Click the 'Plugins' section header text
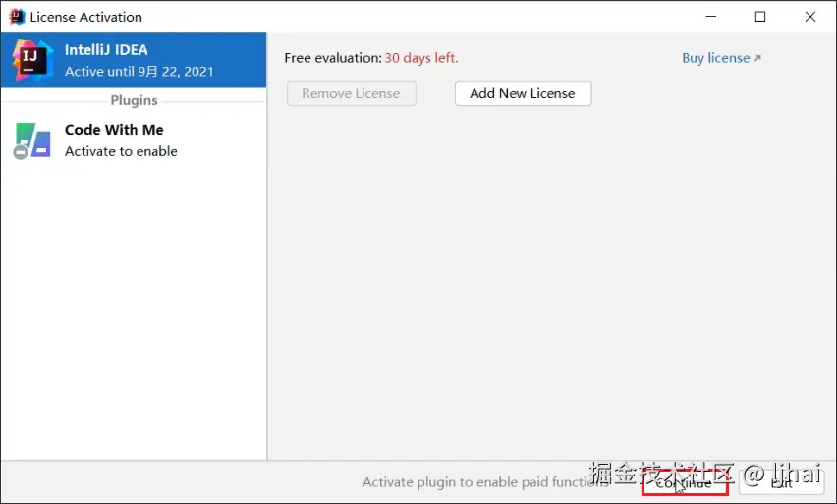The width and height of the screenshot is (837, 504). tap(134, 100)
